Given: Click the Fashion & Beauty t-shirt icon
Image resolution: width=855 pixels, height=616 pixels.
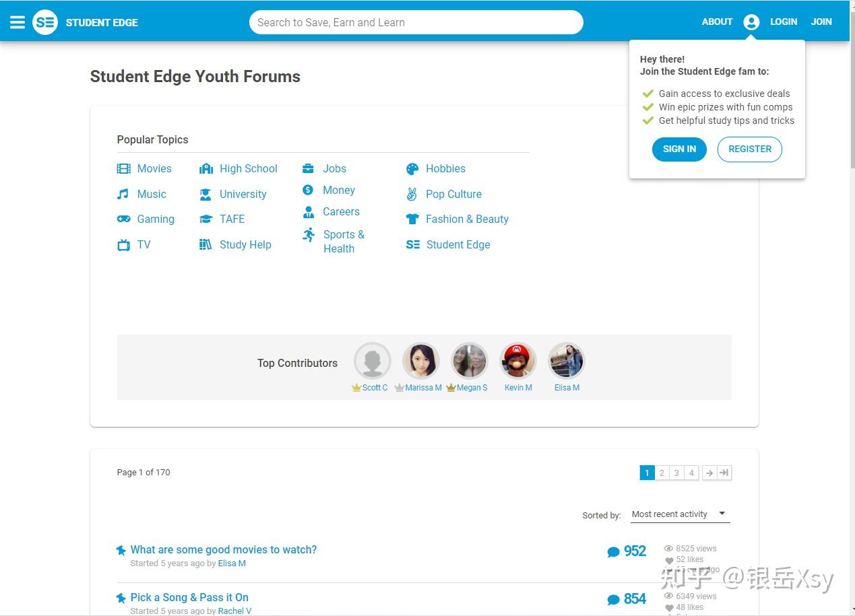Looking at the screenshot, I should pyautogui.click(x=412, y=219).
